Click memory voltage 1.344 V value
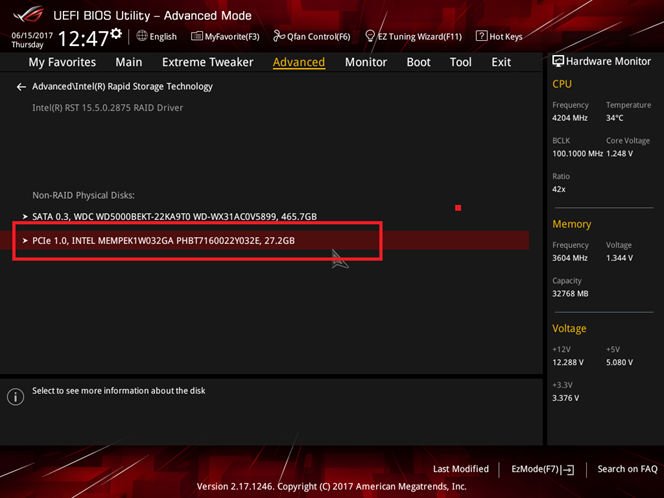This screenshot has height=498, width=664. click(620, 257)
